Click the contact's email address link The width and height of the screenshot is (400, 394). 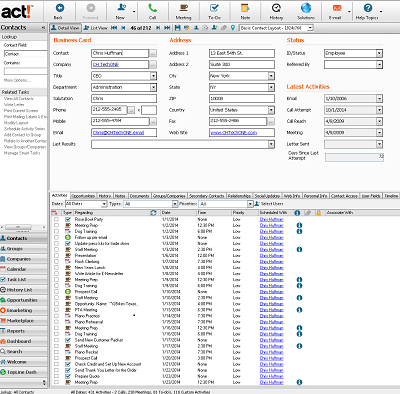118,133
